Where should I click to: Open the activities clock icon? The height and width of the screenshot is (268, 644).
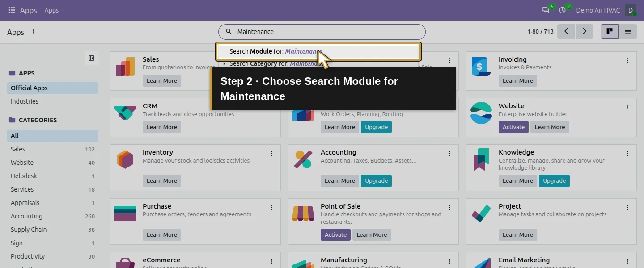(562, 10)
